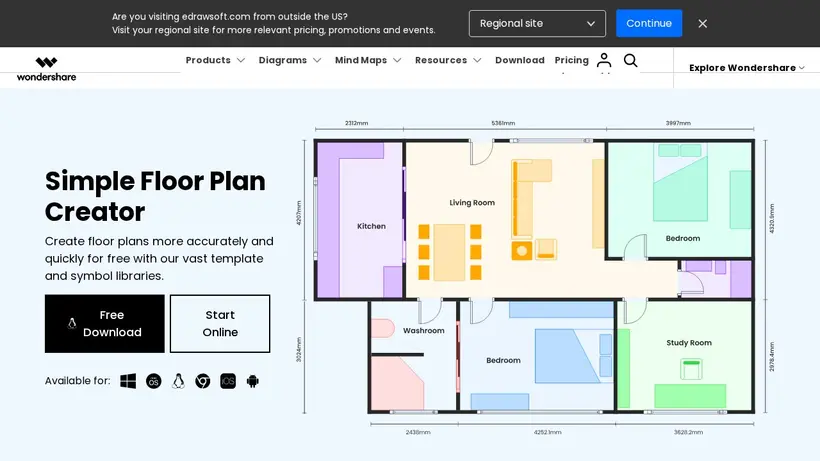The width and height of the screenshot is (820, 461).
Task: Click the Linux penguin platform icon
Action: tap(178, 381)
